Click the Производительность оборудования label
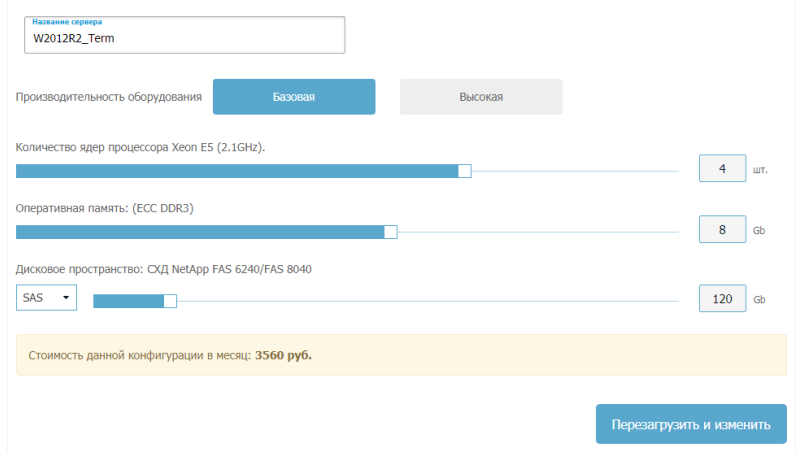The image size is (800, 452). point(109,98)
